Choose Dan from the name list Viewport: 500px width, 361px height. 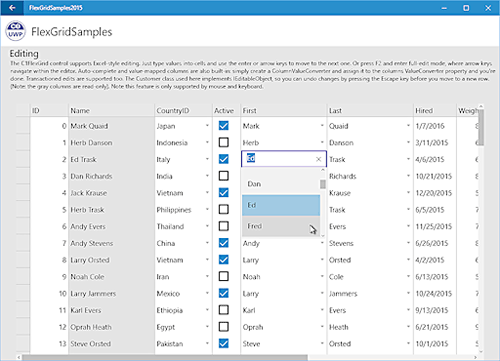click(x=281, y=184)
